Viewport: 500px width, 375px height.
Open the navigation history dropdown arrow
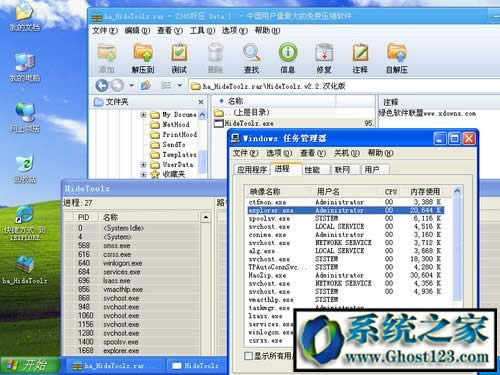131,86
